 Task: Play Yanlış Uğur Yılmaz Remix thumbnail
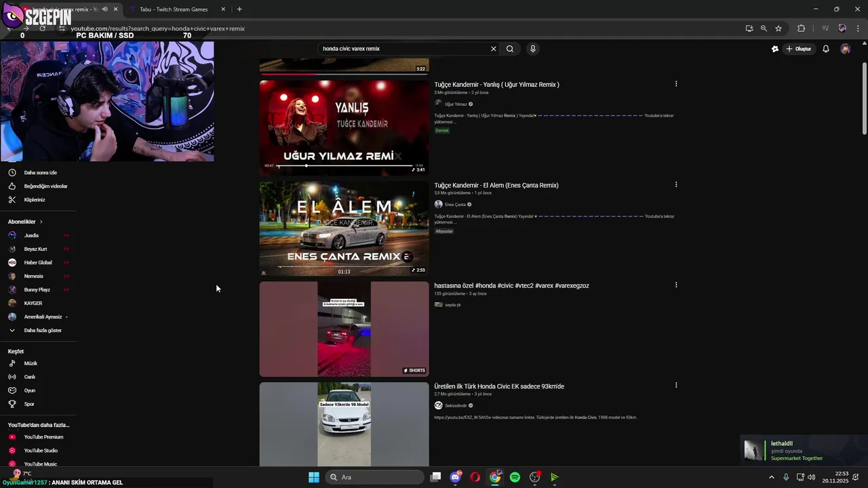point(344,127)
